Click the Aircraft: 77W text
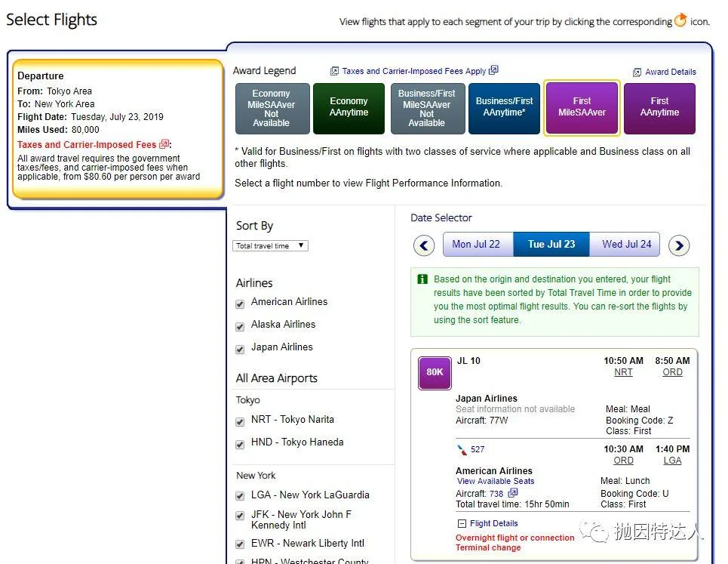The height and width of the screenshot is (564, 728). coord(481,421)
